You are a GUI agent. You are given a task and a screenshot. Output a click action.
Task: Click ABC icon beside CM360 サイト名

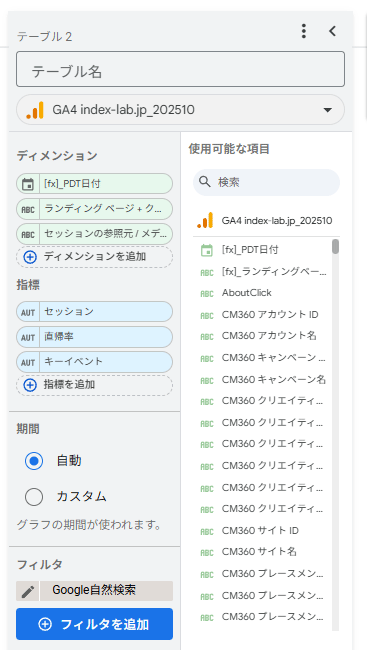(207, 553)
